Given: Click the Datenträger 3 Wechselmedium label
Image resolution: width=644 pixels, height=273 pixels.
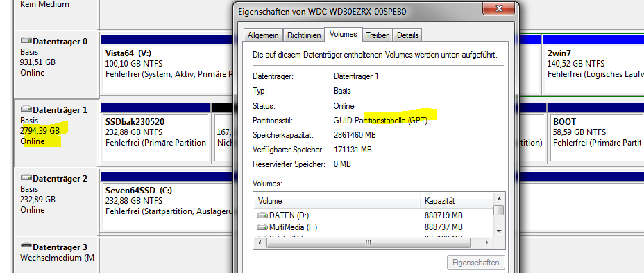Looking at the screenshot, I should pos(57,258).
